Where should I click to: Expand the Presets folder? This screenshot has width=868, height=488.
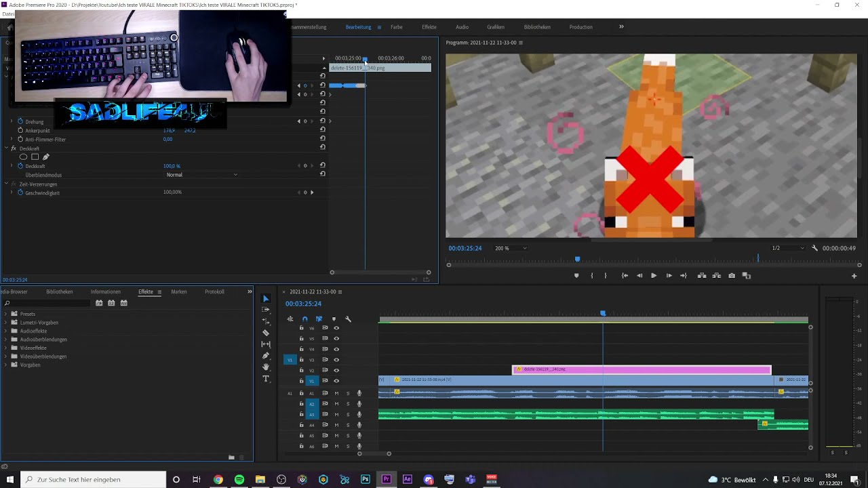click(x=5, y=314)
